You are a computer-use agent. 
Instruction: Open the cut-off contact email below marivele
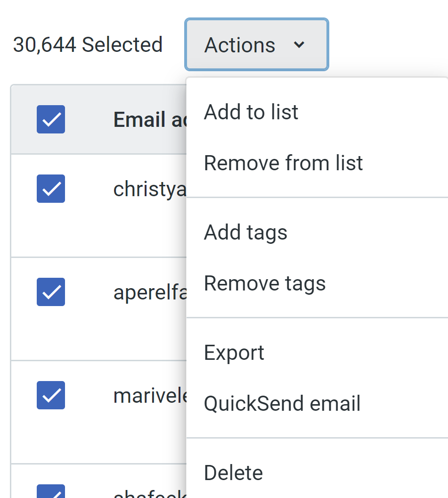pyautogui.click(x=150, y=494)
